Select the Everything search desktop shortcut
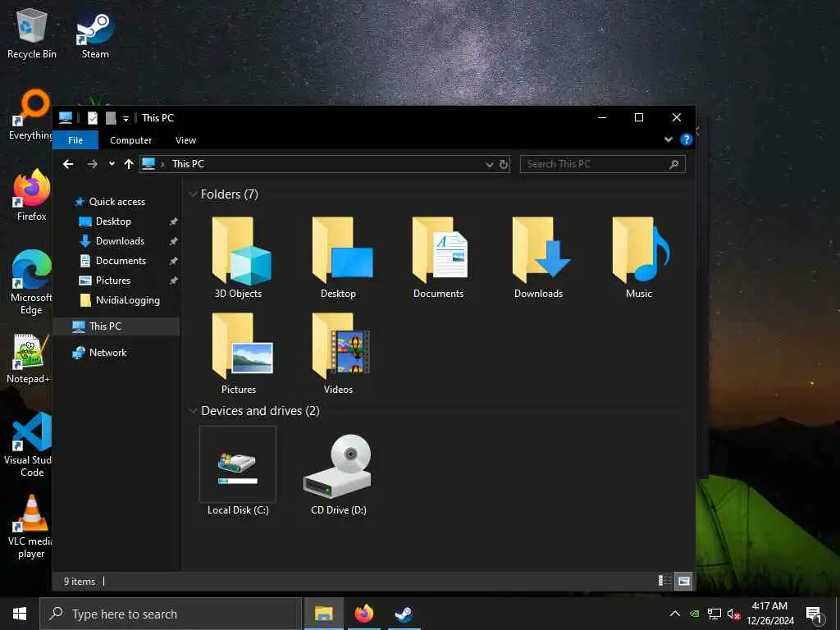Viewport: 840px width, 630px height. pos(31,115)
